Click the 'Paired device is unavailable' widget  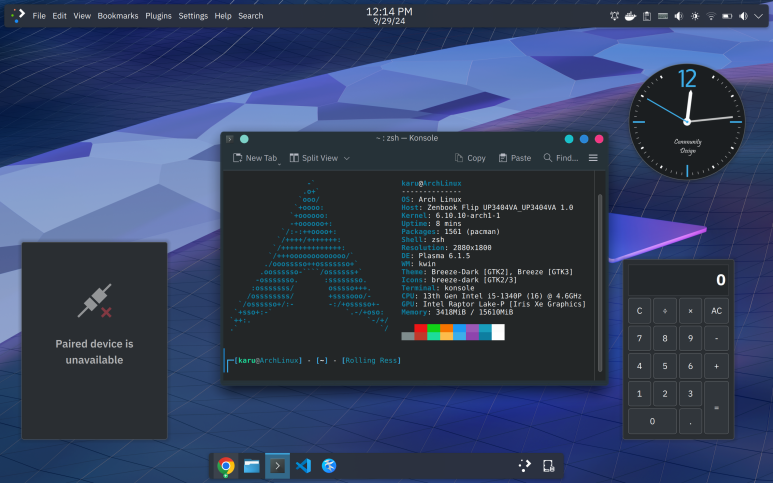(x=95, y=341)
